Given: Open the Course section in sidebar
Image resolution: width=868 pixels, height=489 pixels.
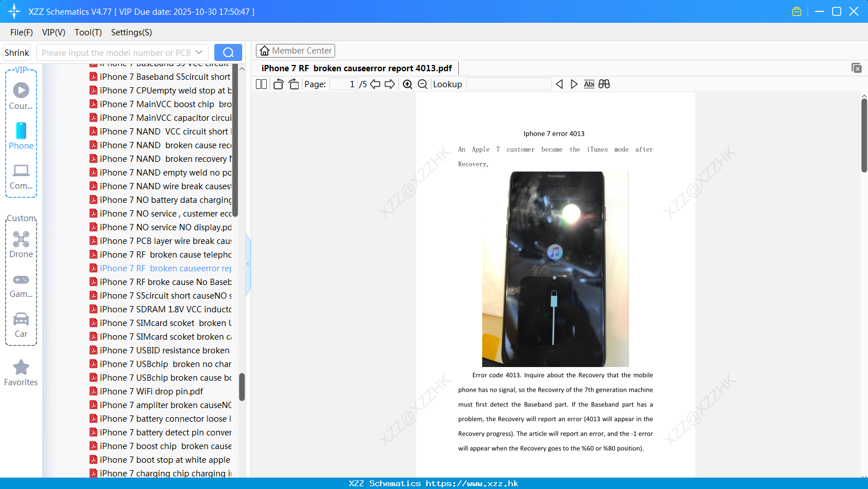Looking at the screenshot, I should tap(21, 96).
